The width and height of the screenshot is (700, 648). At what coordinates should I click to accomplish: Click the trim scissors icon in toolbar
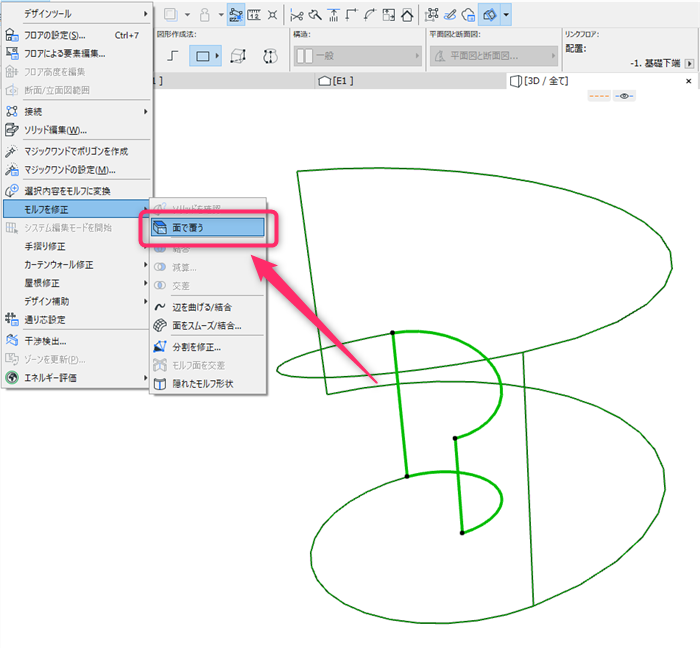(296, 16)
